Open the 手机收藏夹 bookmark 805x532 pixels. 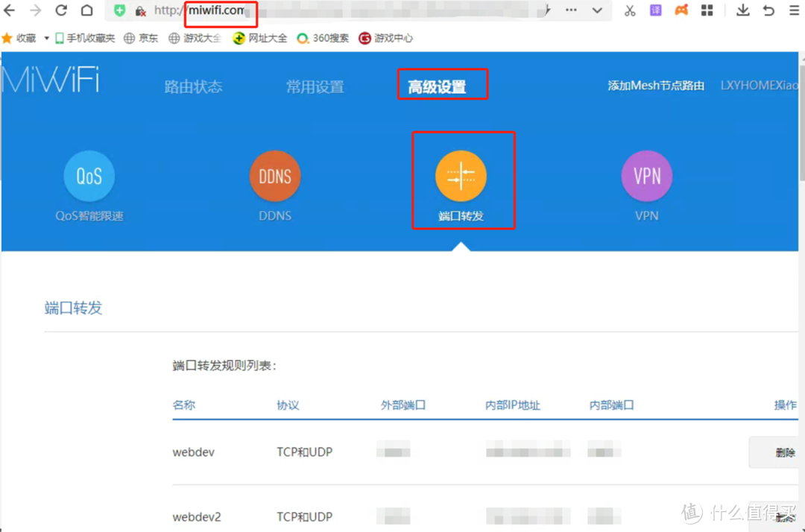[85, 38]
